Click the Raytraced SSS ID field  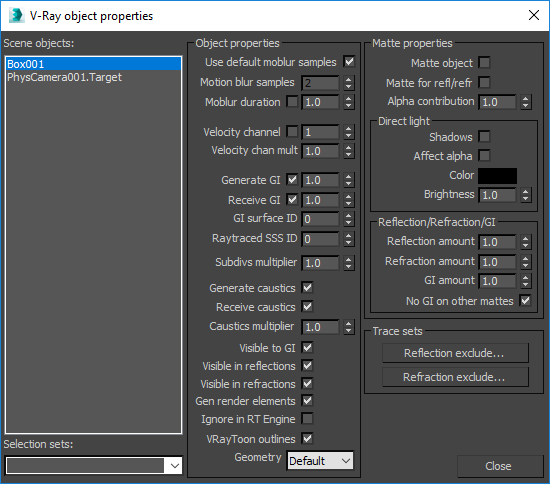320,239
